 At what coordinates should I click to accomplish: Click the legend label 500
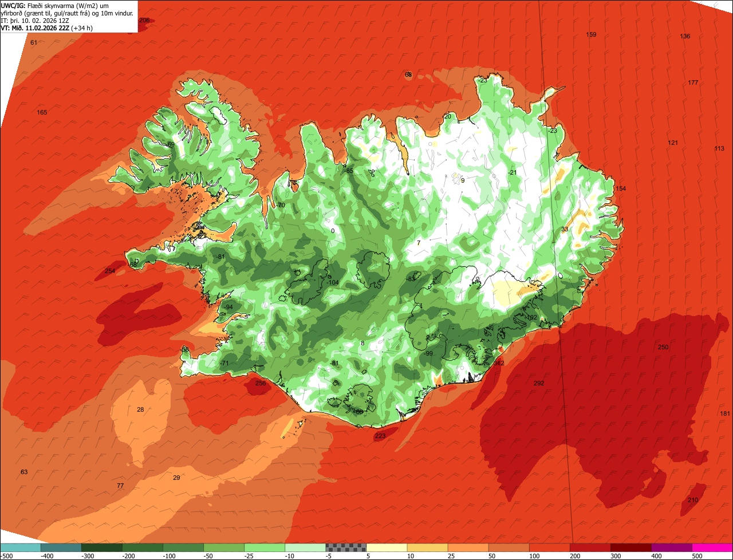click(x=697, y=555)
